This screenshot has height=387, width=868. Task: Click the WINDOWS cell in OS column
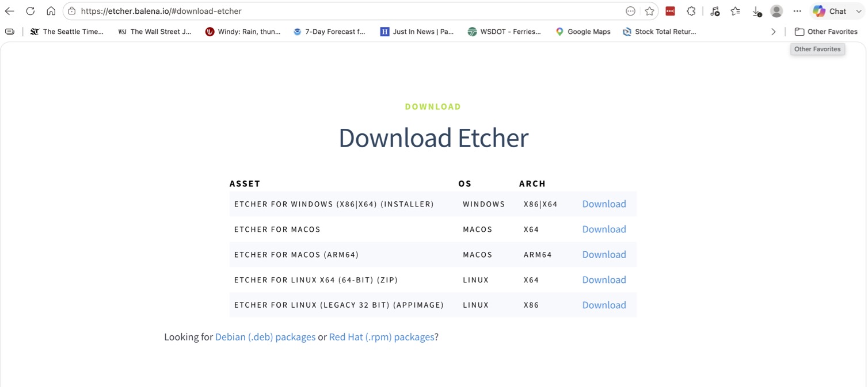(x=484, y=204)
